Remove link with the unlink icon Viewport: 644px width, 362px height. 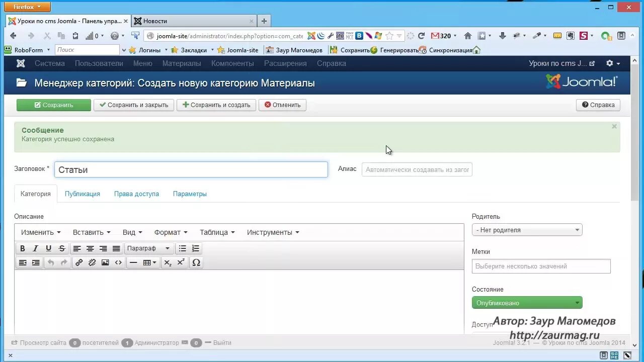92,262
